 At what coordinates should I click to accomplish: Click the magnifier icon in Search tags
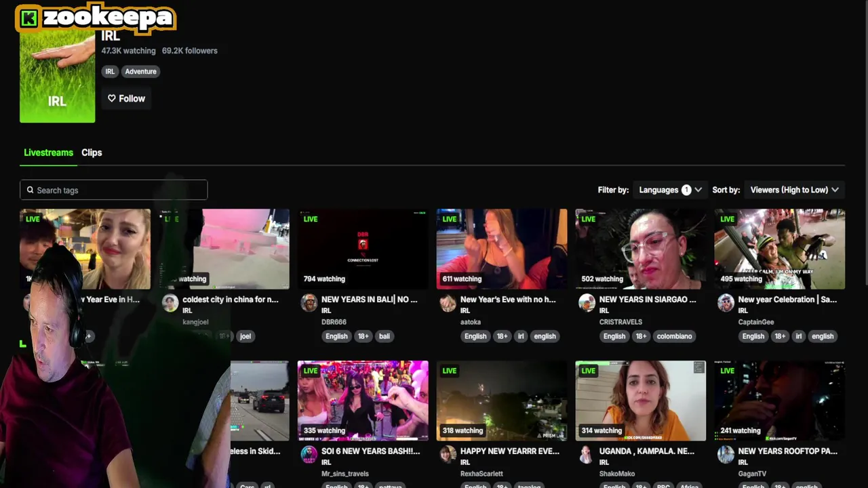30,190
